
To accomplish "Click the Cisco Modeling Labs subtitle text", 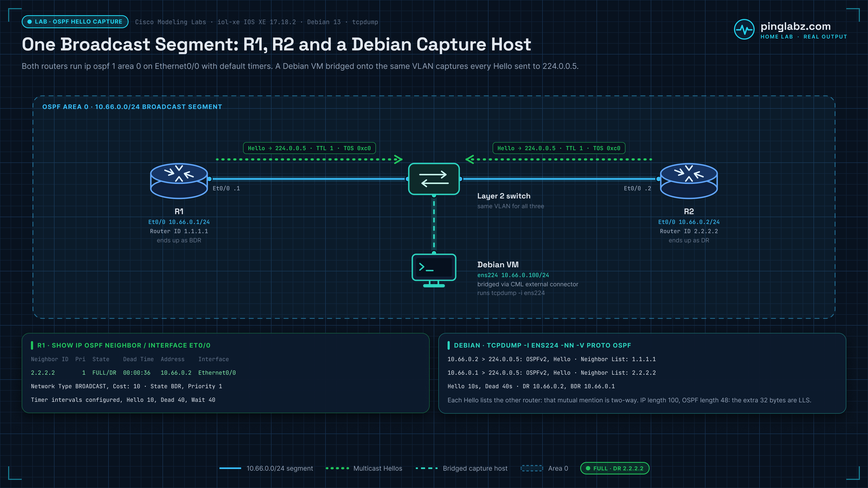I will (x=256, y=22).
